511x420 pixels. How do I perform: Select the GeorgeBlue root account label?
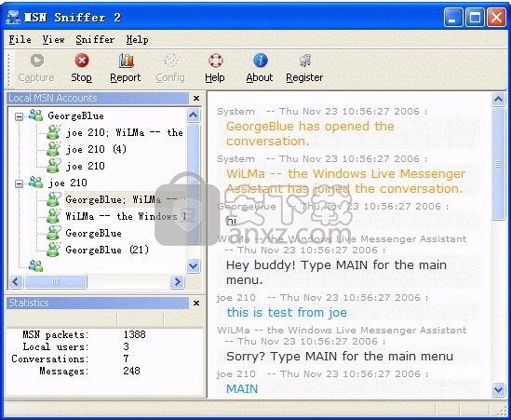point(75,115)
